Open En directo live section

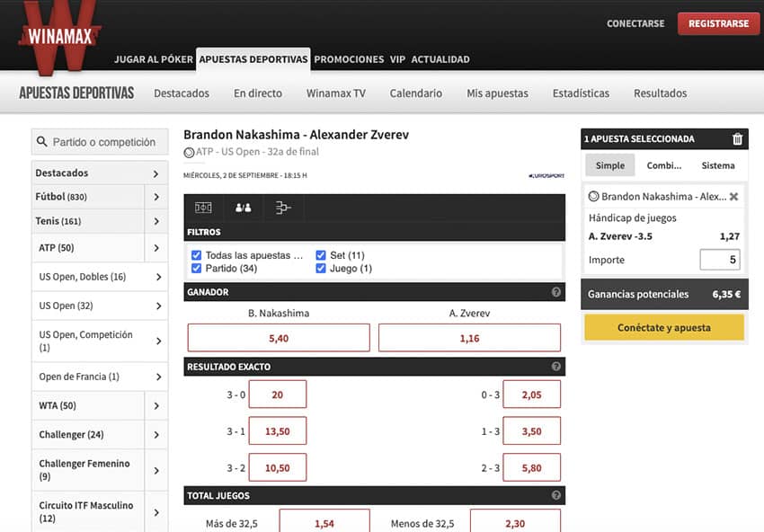tap(258, 93)
